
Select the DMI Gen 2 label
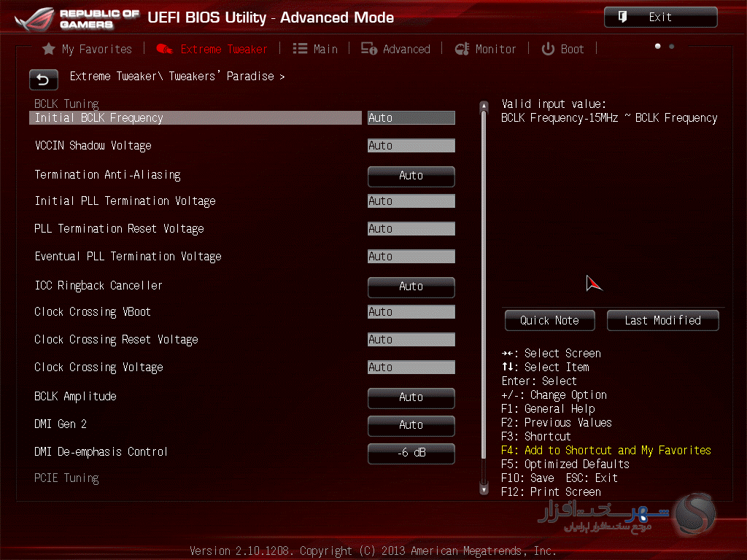[61, 424]
